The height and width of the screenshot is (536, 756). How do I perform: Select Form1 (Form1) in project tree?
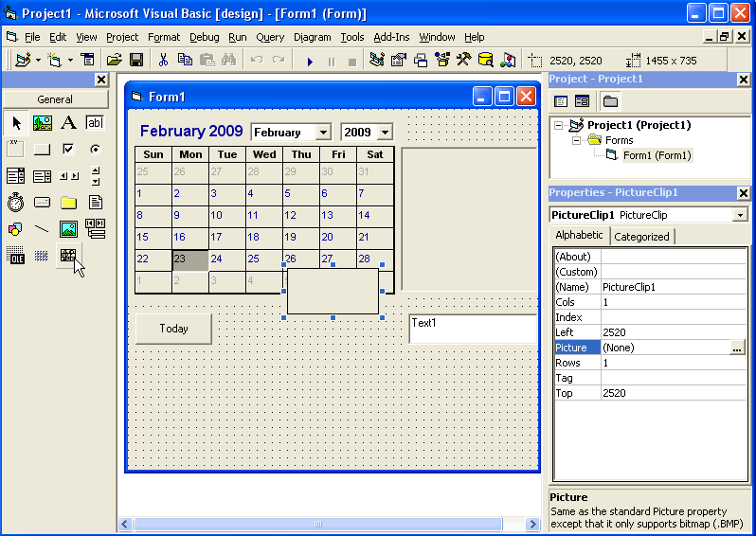pyautogui.click(x=657, y=155)
